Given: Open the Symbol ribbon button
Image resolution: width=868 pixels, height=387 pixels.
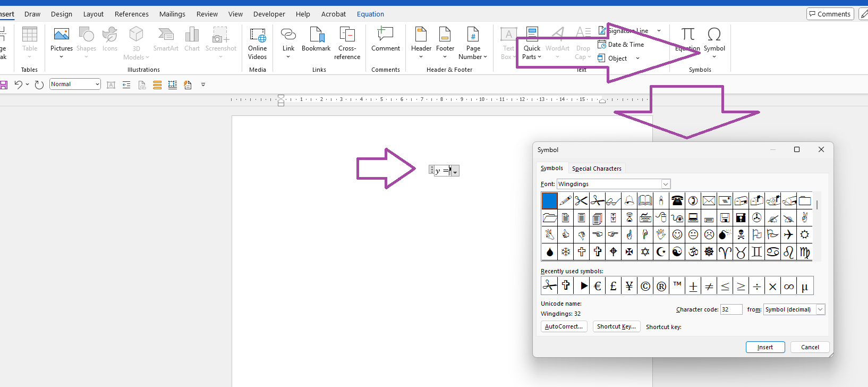Looking at the screenshot, I should coord(714,43).
